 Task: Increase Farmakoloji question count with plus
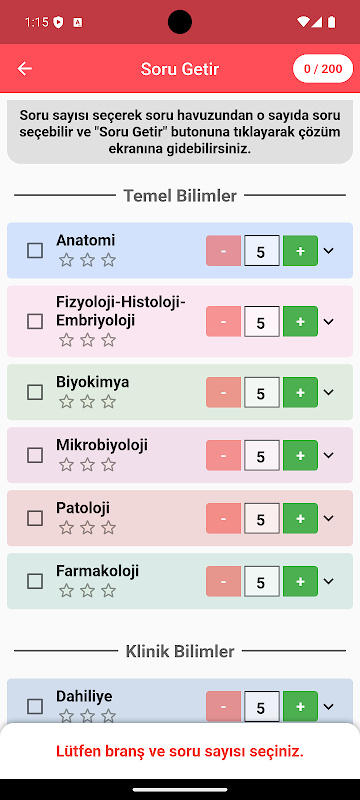pyautogui.click(x=300, y=581)
